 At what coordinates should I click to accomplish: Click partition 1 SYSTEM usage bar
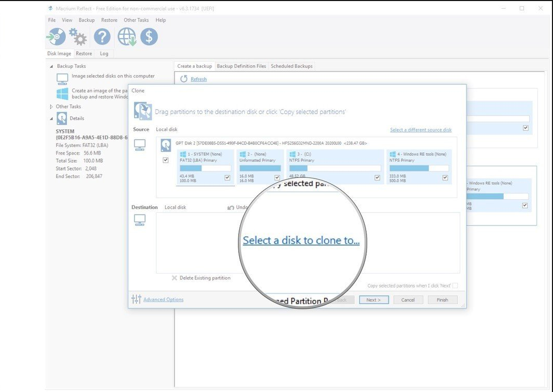coord(206,169)
